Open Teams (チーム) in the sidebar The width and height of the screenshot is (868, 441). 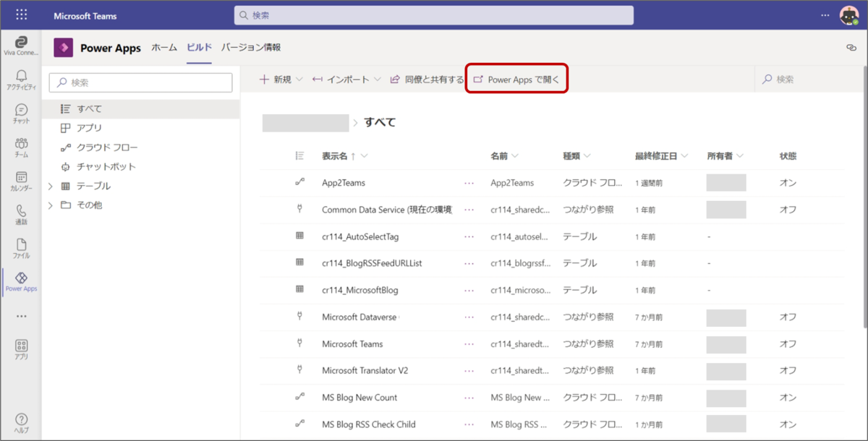(x=21, y=147)
